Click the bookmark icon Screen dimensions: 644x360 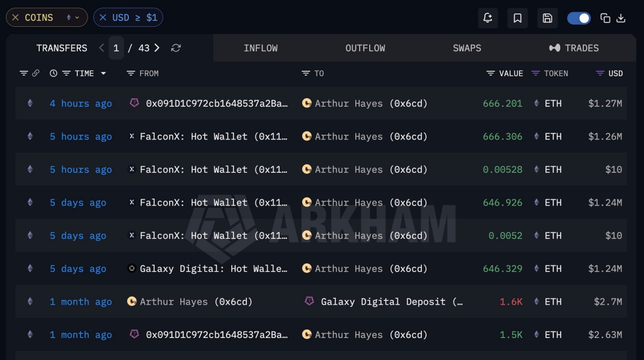518,18
